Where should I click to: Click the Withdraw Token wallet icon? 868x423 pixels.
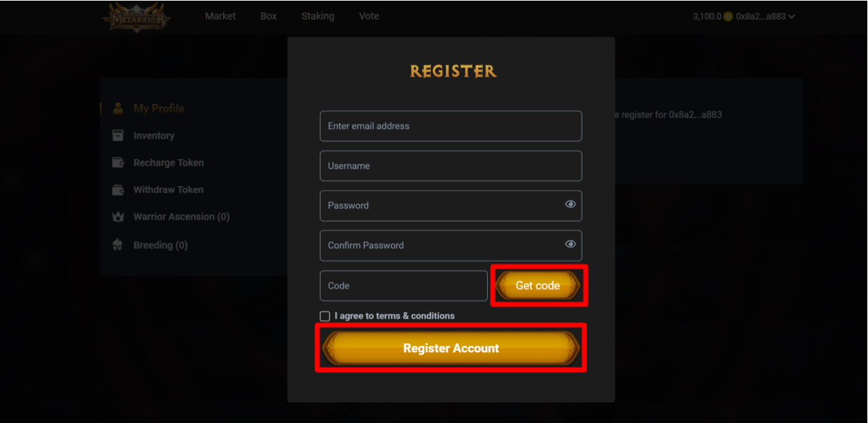coord(118,189)
